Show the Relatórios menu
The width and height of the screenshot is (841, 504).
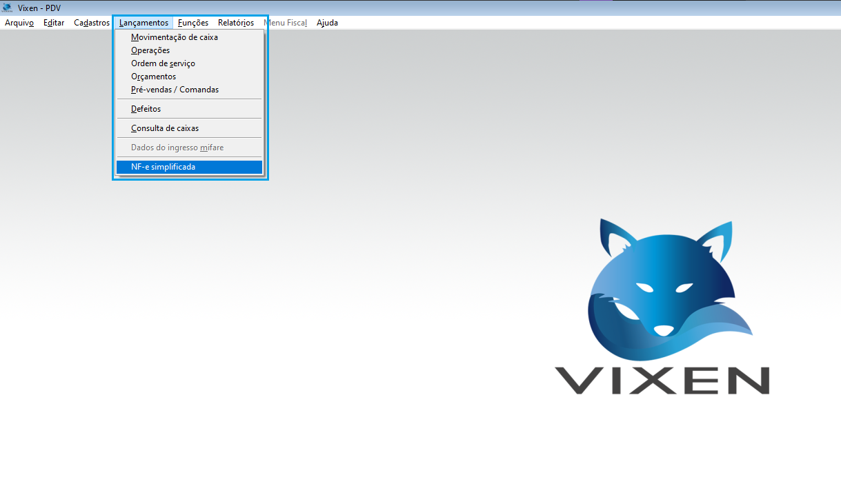tap(236, 23)
